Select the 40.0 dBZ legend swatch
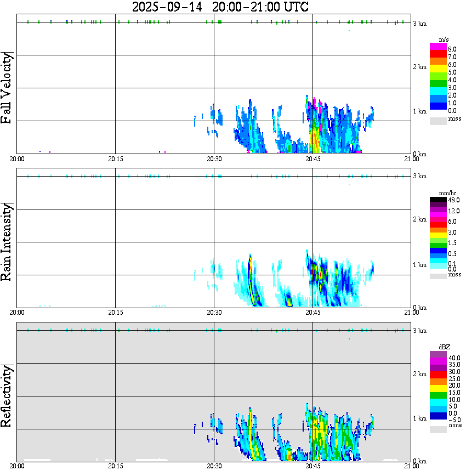This screenshot has width=466, height=476. (x=438, y=355)
